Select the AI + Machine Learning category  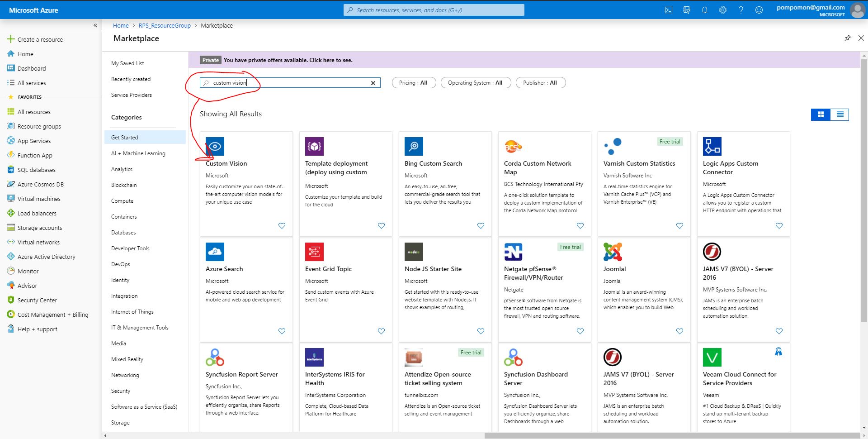tap(138, 153)
